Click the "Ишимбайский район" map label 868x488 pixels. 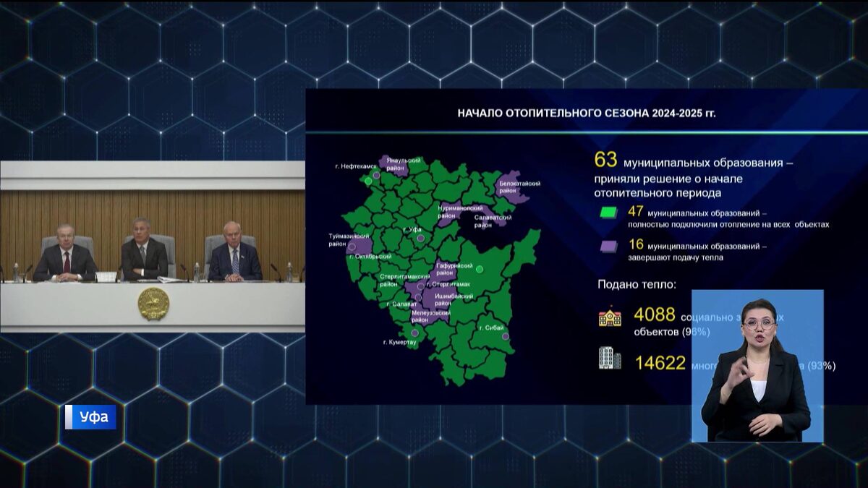tap(454, 299)
